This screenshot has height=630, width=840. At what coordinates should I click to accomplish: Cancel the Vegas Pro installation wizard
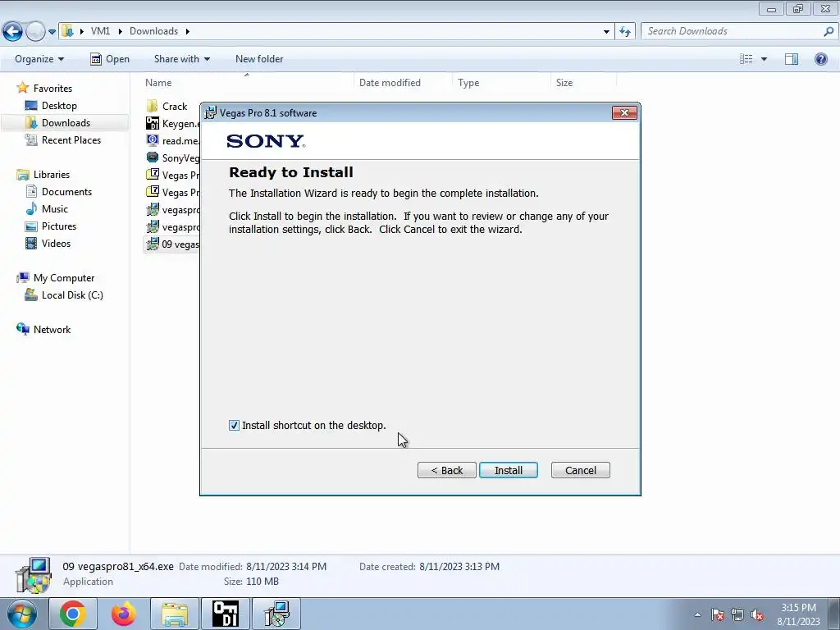[580, 470]
